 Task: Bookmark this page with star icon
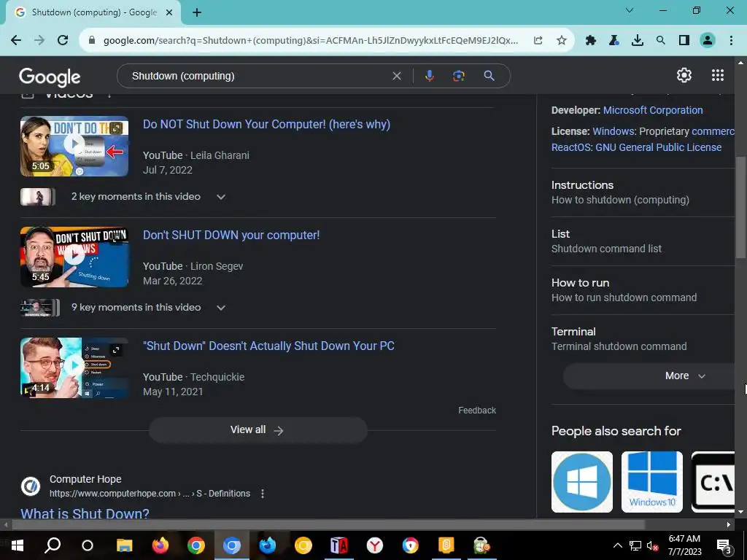[562, 41]
